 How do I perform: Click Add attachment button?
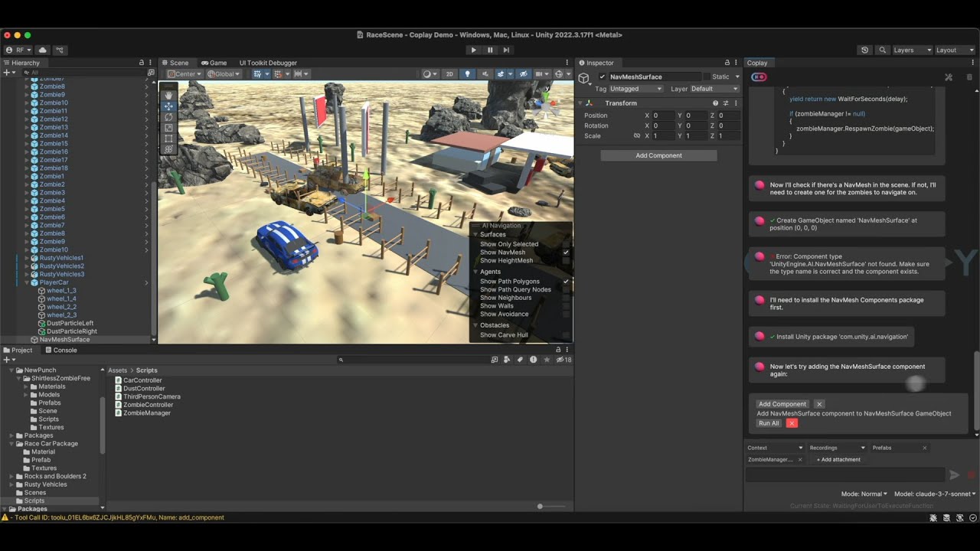point(838,459)
